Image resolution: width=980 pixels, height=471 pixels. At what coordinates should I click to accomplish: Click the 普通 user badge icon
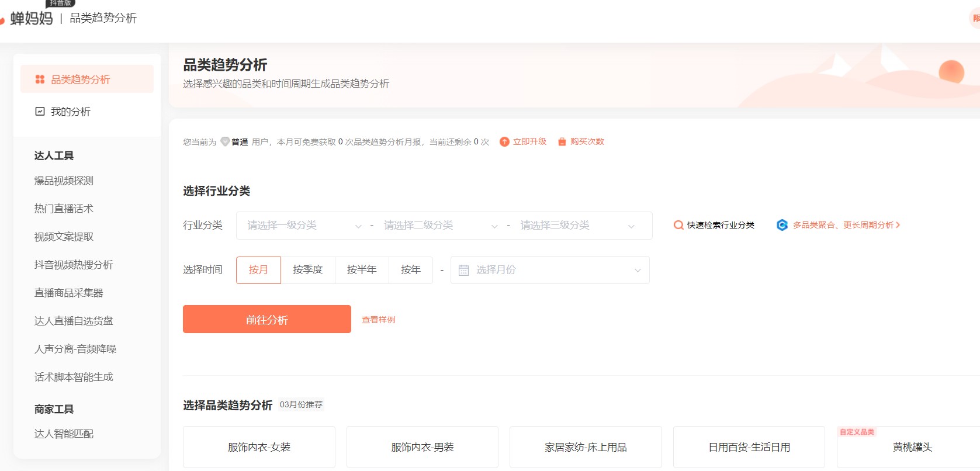[x=225, y=141]
